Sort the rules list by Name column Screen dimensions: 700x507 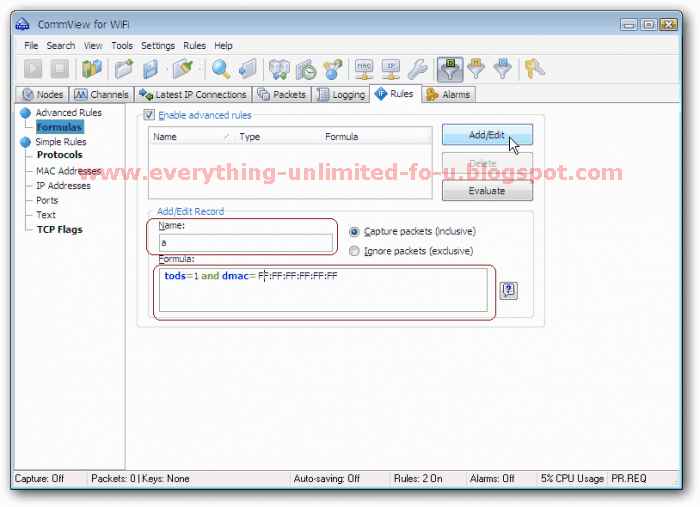pos(192,137)
